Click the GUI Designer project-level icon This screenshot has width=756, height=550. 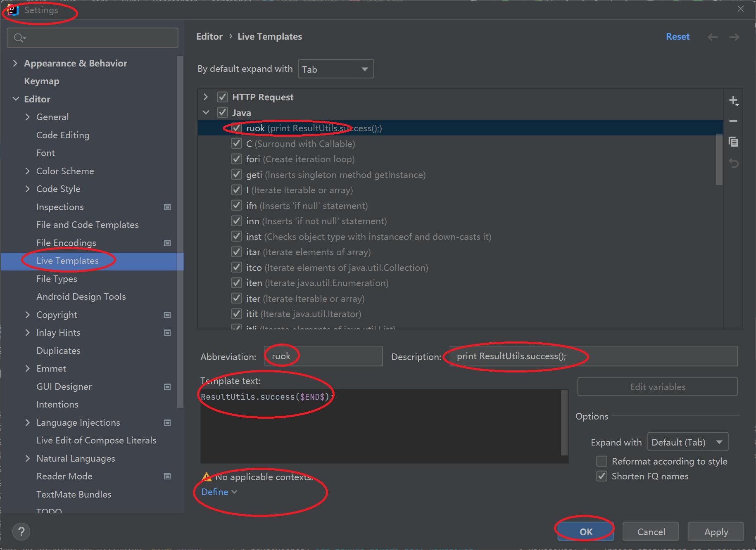pos(167,386)
